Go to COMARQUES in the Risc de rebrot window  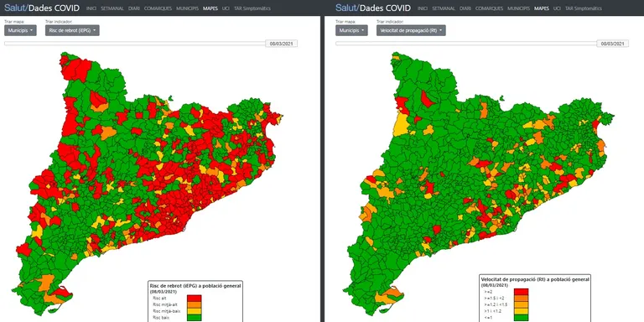tap(158, 8)
